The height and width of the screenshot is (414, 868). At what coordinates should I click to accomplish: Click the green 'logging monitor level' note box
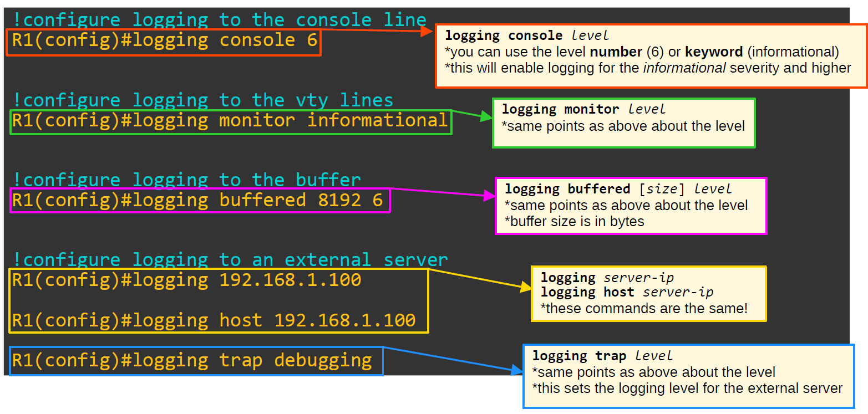622,122
